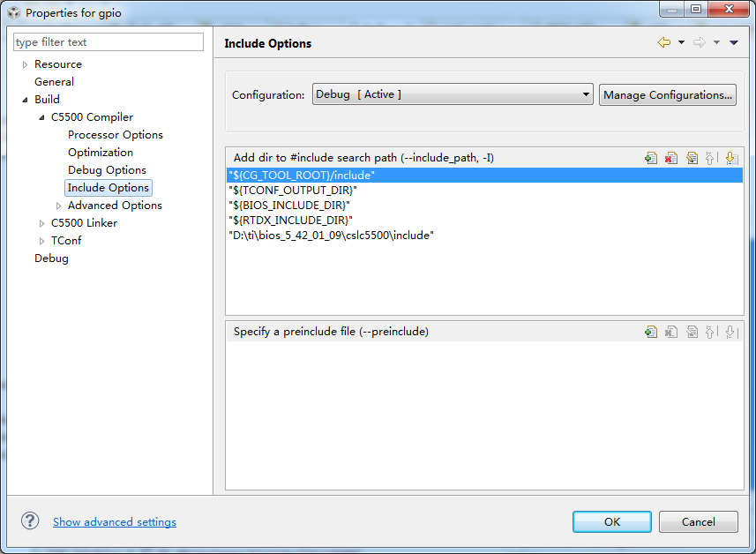This screenshot has width=756, height=554.
Task: Select the cslc5500\include path entry
Action: tap(484, 235)
